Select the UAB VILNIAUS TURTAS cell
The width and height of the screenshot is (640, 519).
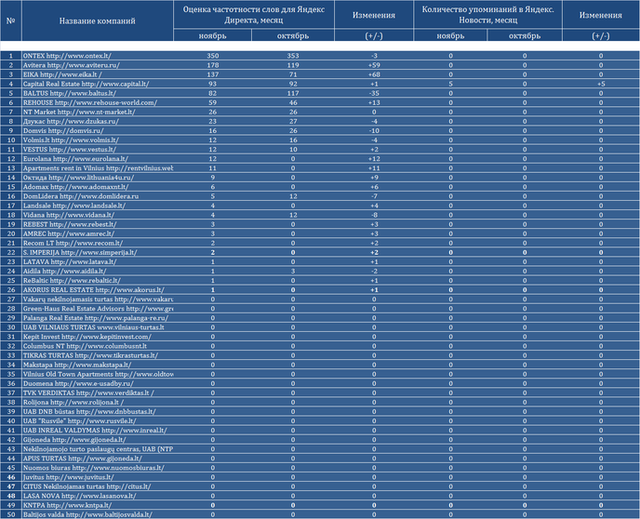(x=97, y=327)
